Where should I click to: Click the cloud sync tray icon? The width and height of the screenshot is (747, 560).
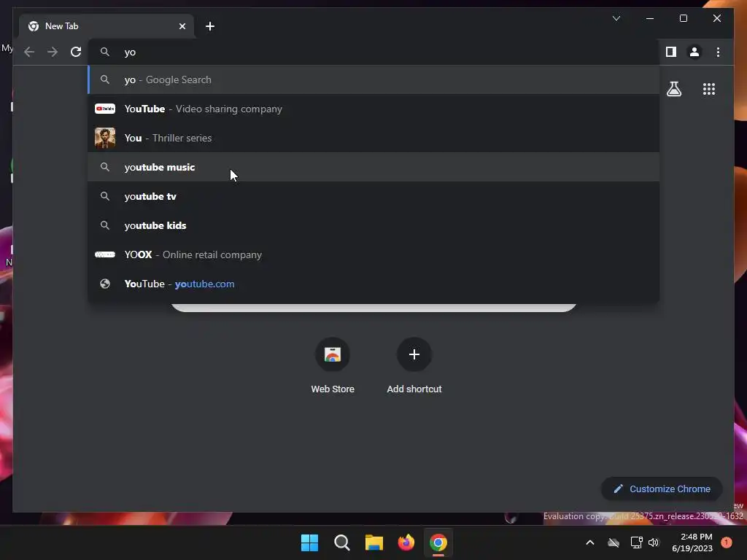[x=614, y=542]
